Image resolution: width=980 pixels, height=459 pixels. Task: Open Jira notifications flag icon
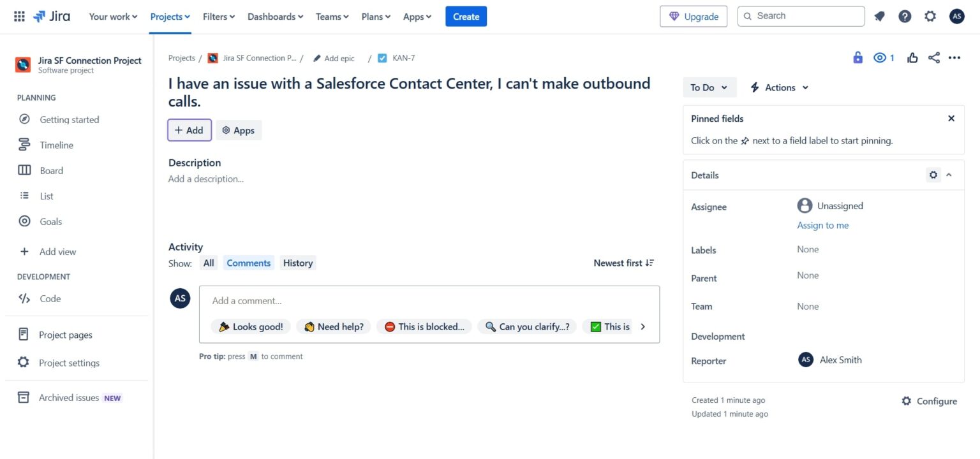click(x=879, y=16)
